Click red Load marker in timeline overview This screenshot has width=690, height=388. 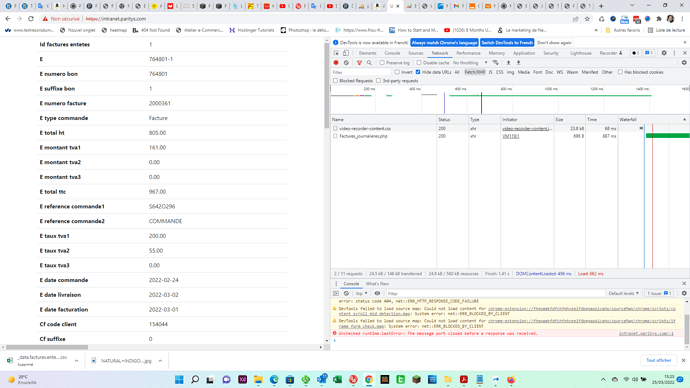coord(481,103)
